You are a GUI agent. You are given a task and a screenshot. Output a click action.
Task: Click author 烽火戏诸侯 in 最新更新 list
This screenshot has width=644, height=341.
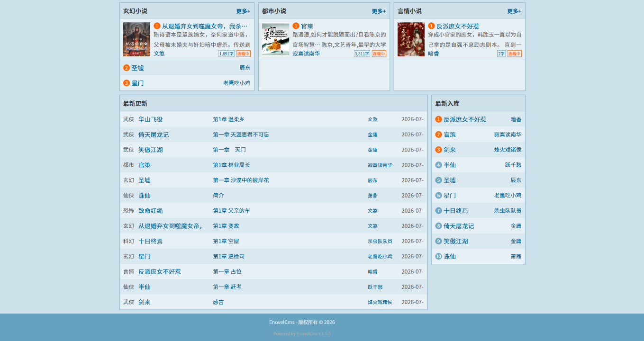380,302
